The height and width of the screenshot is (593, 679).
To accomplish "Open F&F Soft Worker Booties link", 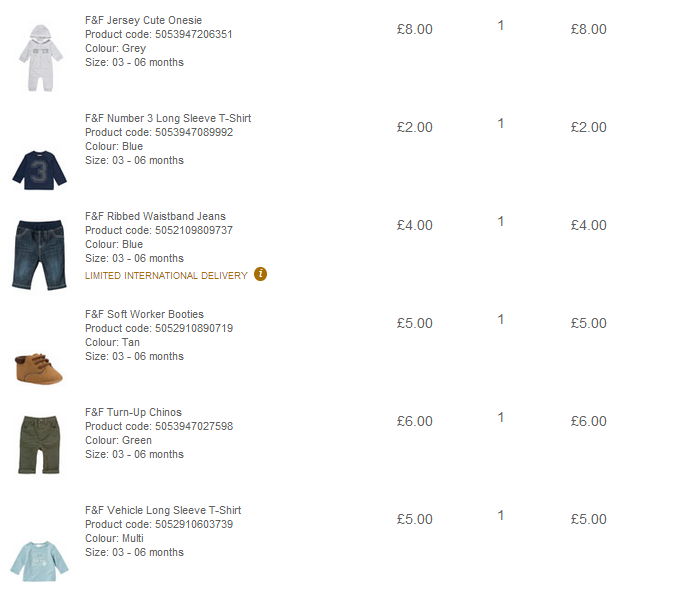I will (144, 314).
